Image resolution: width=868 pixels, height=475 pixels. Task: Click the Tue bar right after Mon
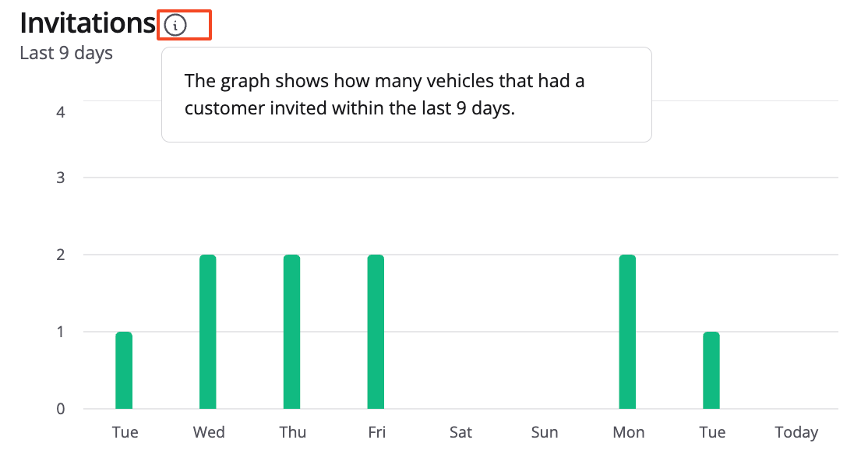pos(711,370)
